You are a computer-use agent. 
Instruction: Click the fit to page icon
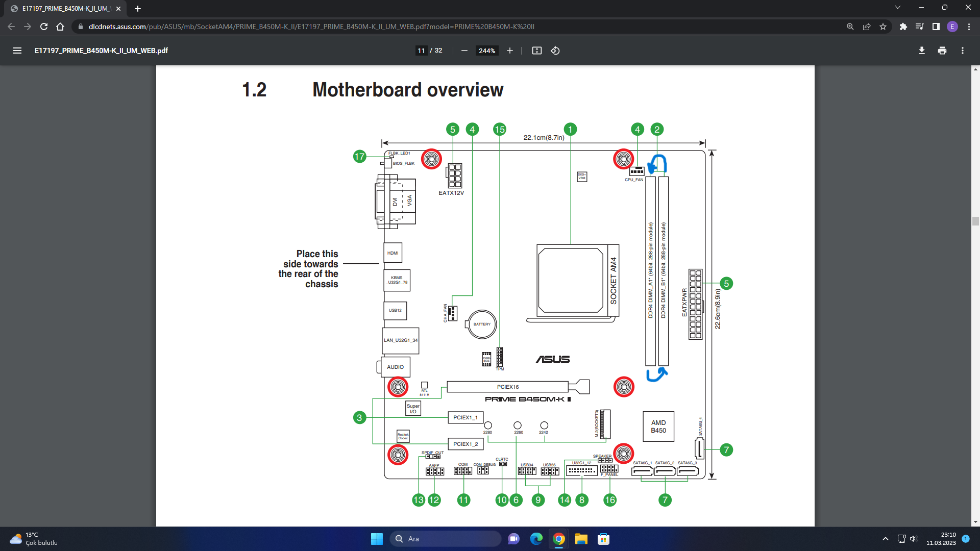(536, 51)
